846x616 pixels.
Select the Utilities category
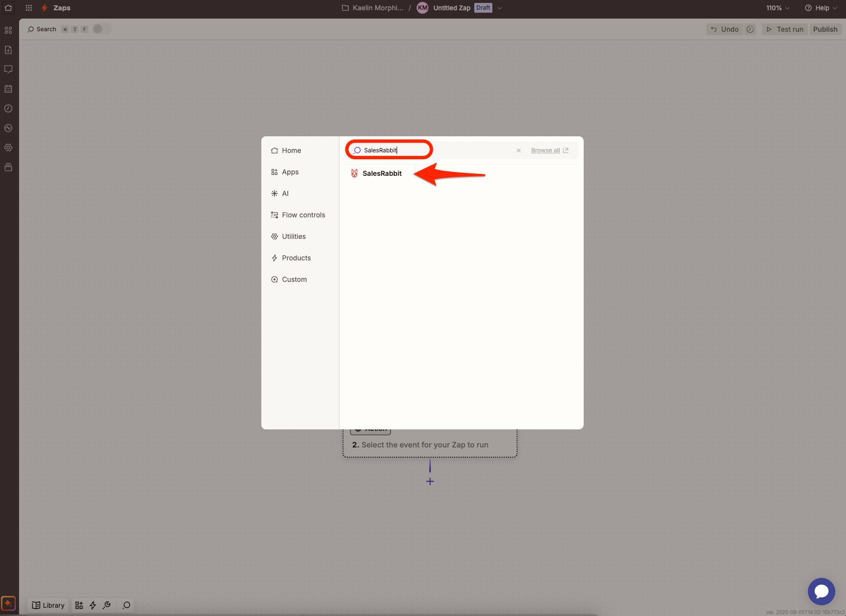pos(294,236)
